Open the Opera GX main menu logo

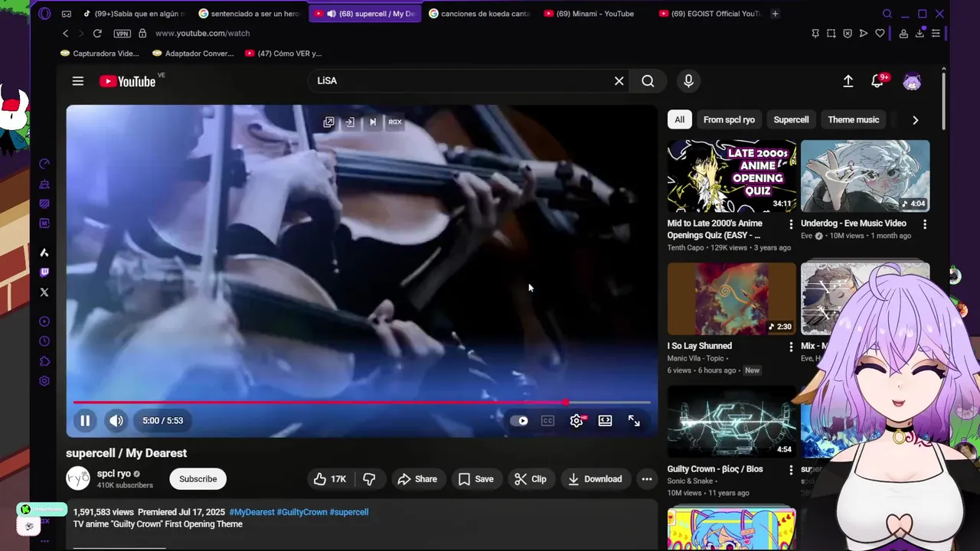coord(44,14)
